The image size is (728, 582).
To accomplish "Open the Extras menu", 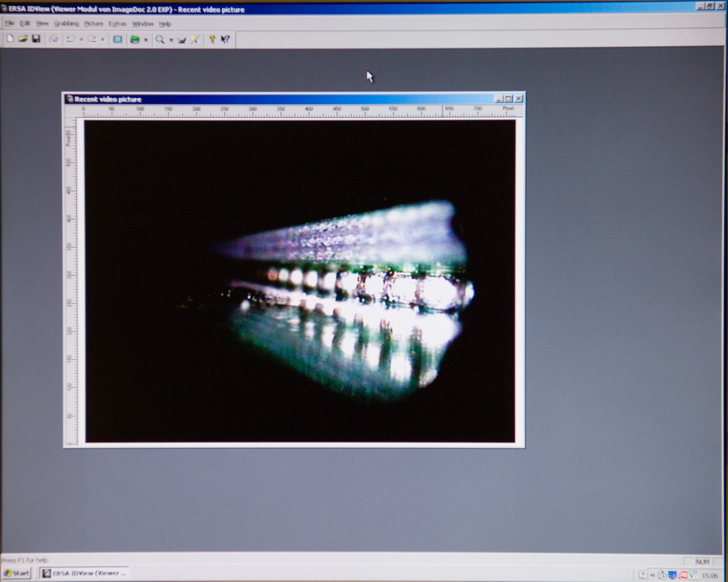I will tap(117, 24).
